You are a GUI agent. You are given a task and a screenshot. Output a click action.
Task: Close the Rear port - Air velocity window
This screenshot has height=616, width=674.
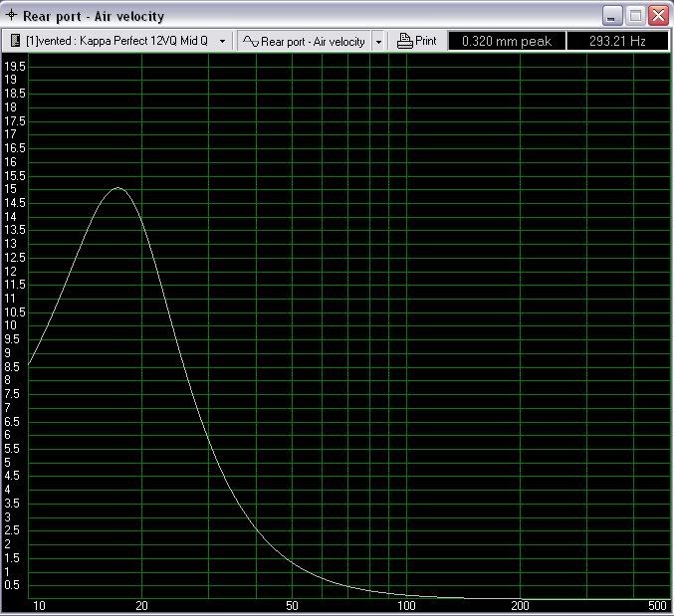tap(658, 16)
